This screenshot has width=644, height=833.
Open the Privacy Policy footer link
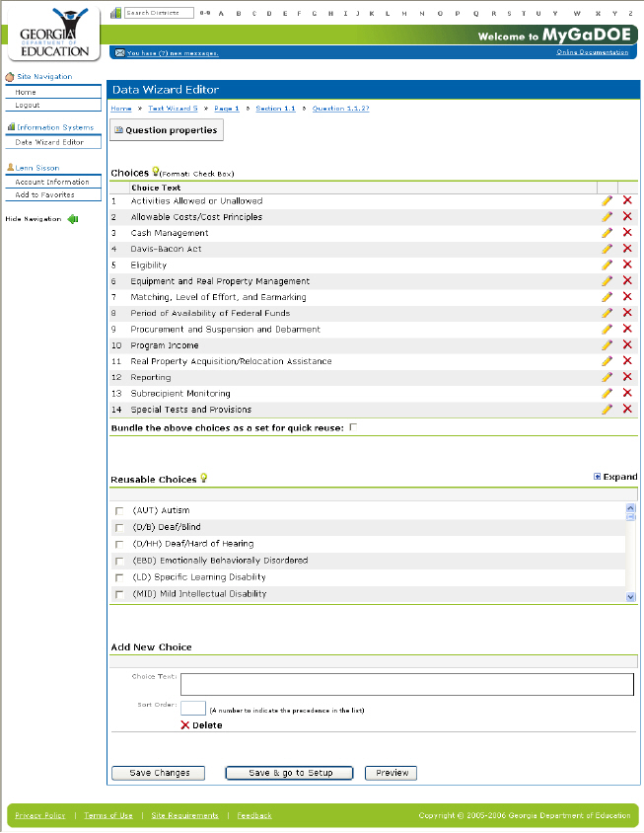(39, 815)
